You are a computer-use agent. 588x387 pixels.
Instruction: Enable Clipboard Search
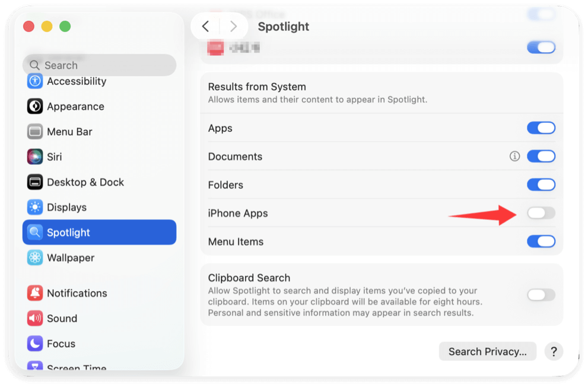(x=541, y=295)
